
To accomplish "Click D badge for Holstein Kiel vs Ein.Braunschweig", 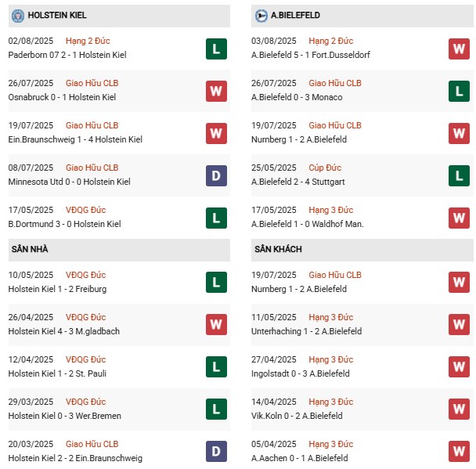I will coord(216,452).
